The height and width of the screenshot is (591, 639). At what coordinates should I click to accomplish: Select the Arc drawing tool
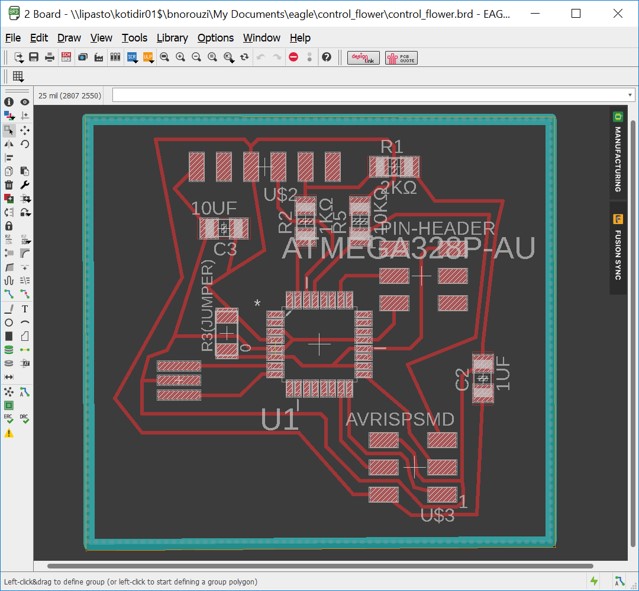click(x=25, y=323)
